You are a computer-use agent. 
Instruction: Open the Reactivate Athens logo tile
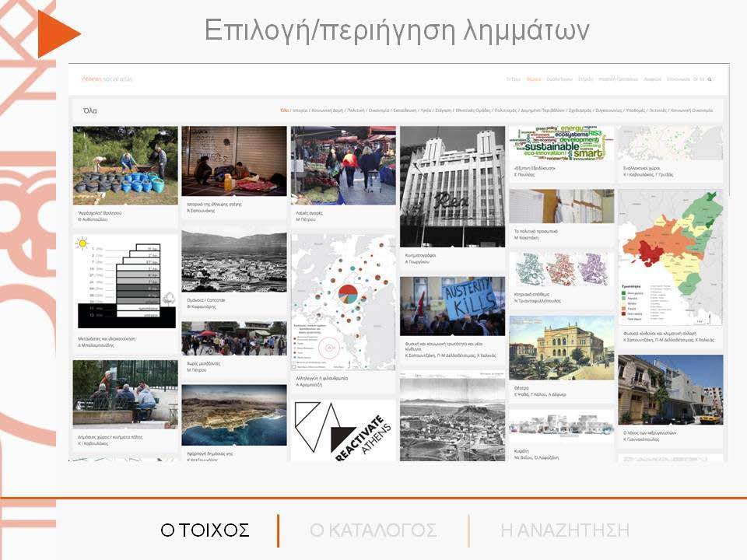point(343,430)
